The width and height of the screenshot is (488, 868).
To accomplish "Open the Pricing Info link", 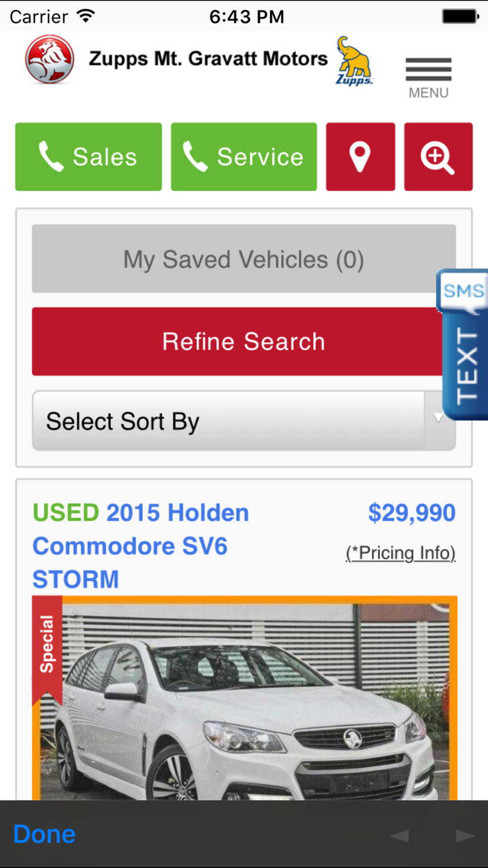I will pos(401,553).
